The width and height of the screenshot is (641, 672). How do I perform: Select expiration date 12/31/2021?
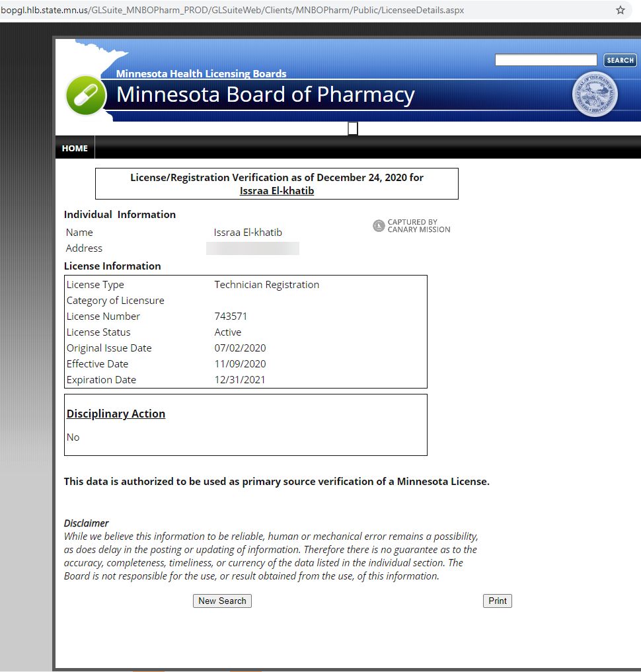click(240, 380)
